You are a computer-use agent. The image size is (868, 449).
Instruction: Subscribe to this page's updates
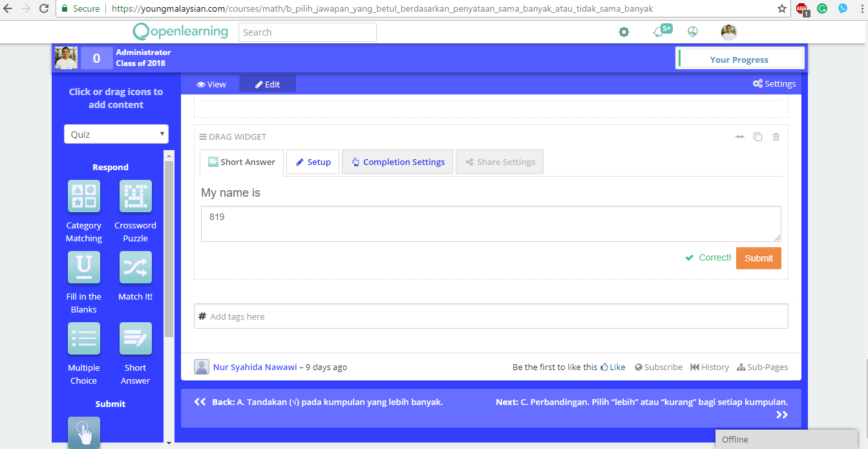(x=658, y=367)
